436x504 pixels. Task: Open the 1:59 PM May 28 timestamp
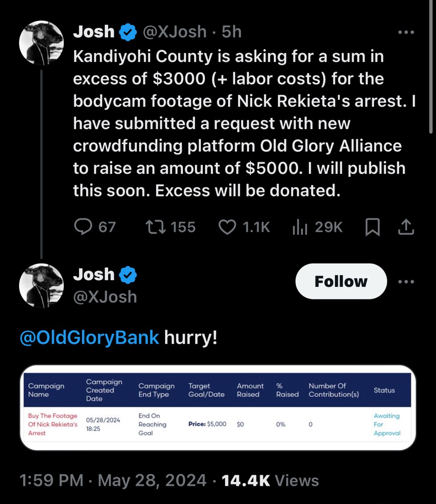[113, 480]
